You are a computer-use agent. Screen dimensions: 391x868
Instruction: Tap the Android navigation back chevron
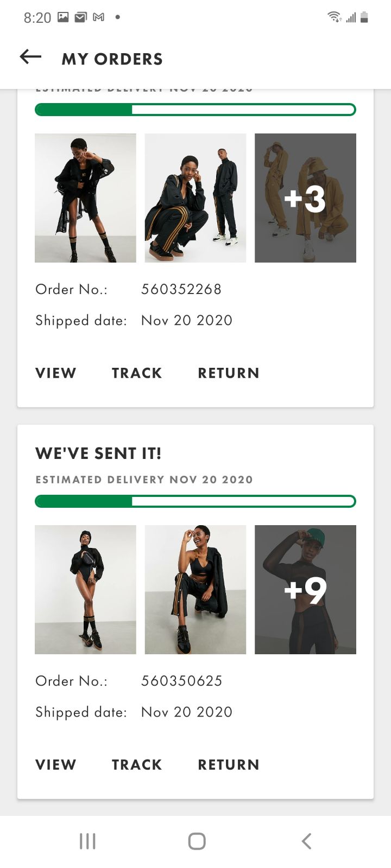pyautogui.click(x=306, y=841)
